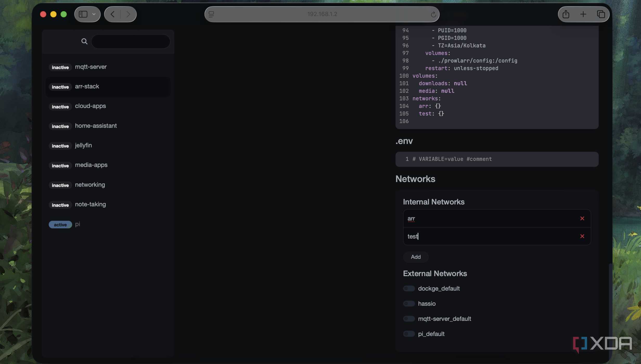
Task: Select the jellyfin stack
Action: coord(108,145)
